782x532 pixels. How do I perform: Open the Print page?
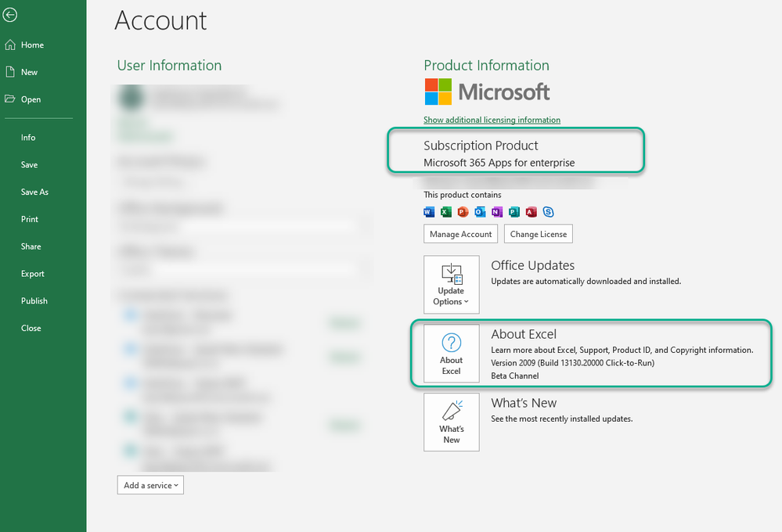(30, 219)
